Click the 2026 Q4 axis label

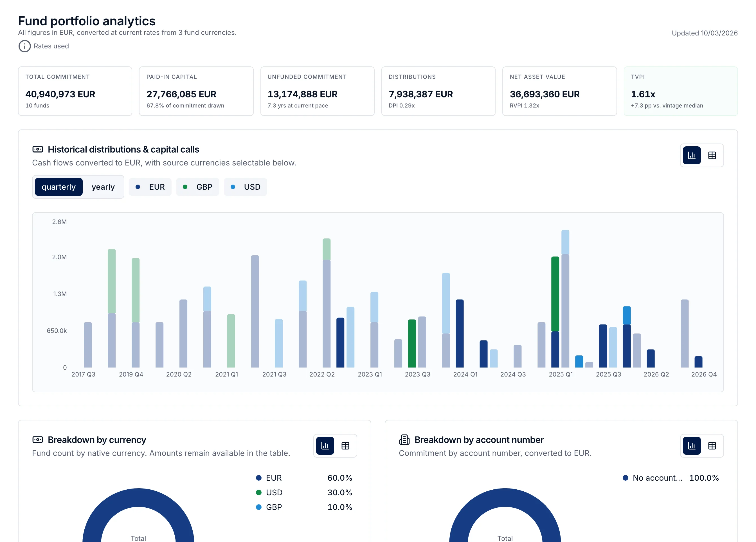[x=704, y=374]
